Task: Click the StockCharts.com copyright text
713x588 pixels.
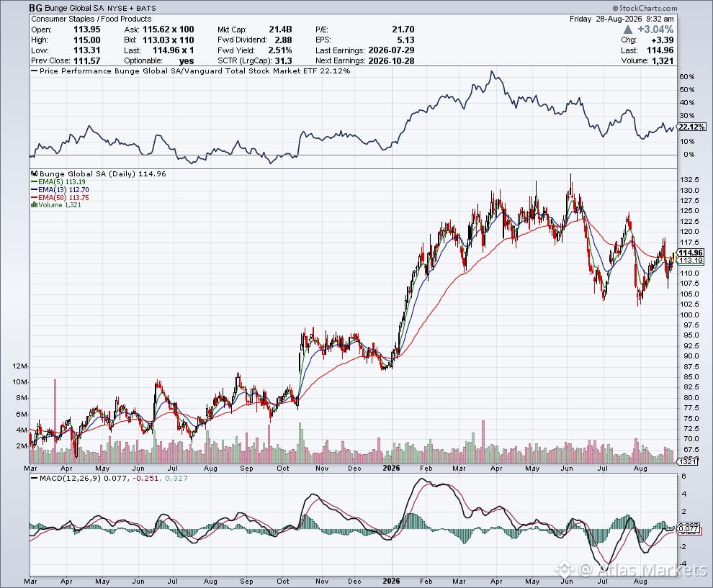Action: 645,8
